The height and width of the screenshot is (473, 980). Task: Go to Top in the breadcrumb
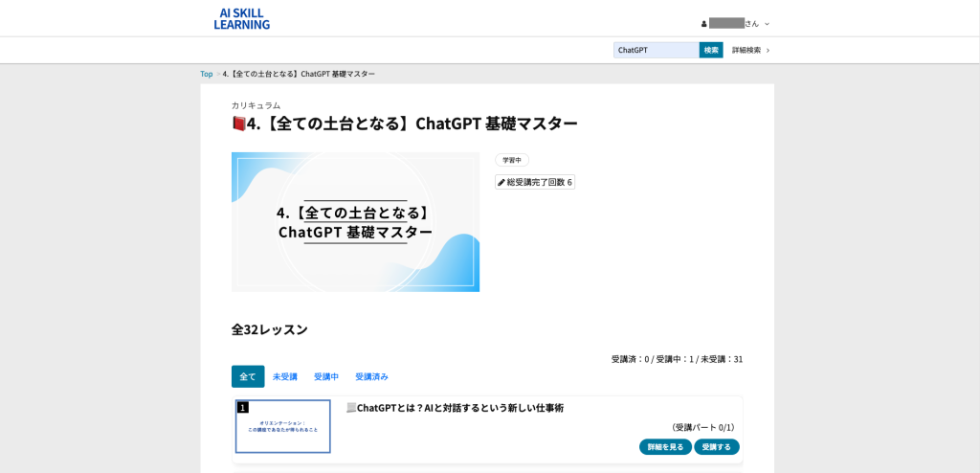tap(207, 74)
